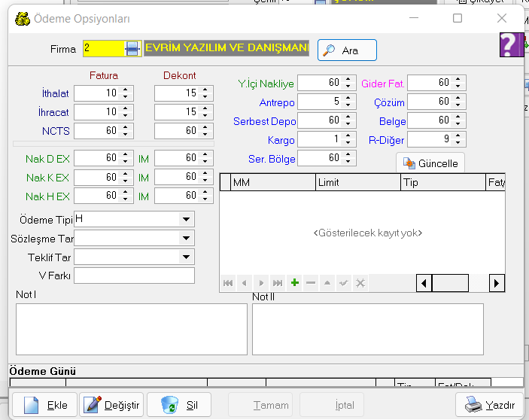Increase the Gider Fat. value

458,79
